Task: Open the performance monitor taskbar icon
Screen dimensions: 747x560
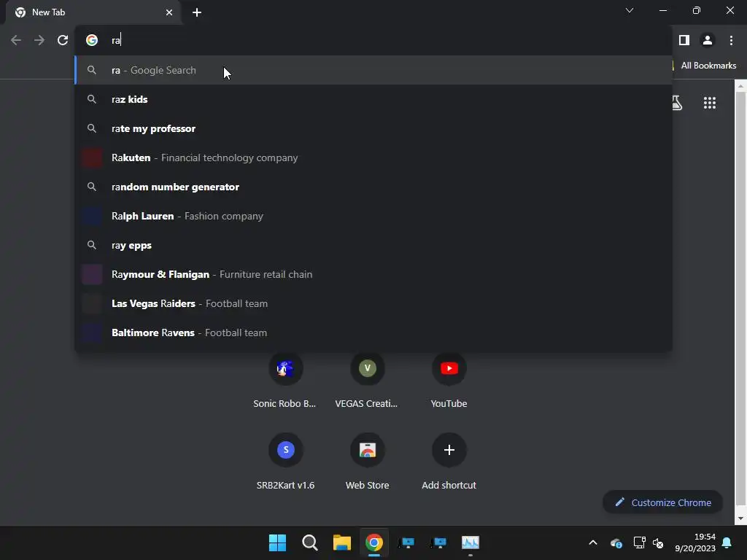Action: click(x=471, y=542)
